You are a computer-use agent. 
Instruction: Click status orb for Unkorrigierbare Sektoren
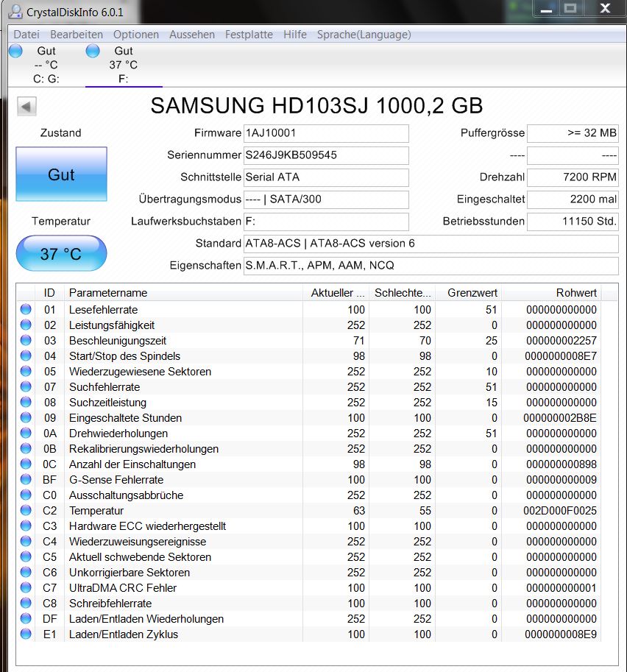coord(26,572)
